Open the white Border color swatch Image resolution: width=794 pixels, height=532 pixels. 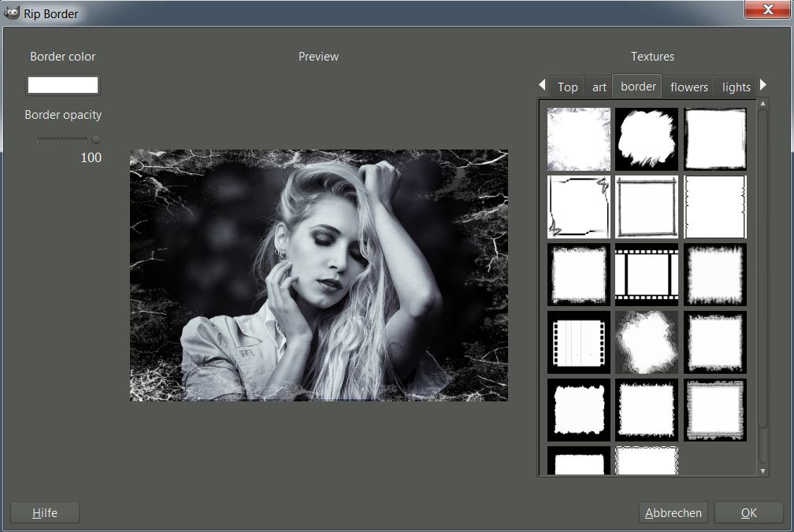(x=63, y=85)
